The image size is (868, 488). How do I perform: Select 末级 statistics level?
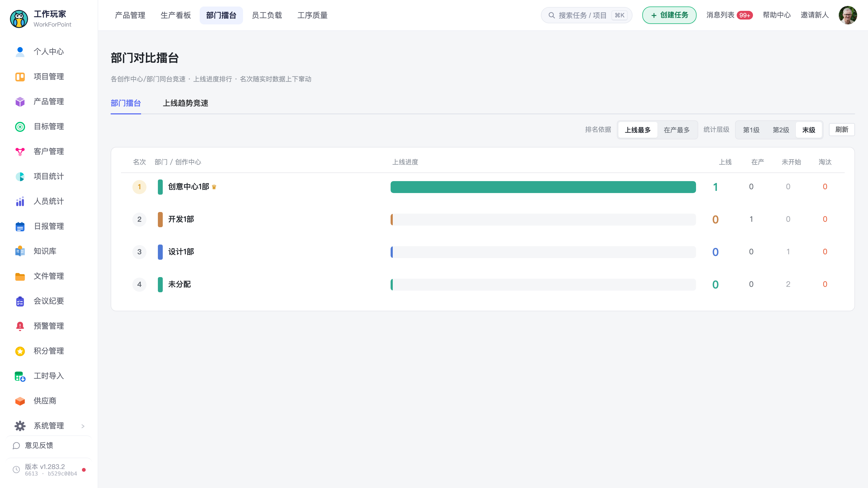(x=809, y=130)
